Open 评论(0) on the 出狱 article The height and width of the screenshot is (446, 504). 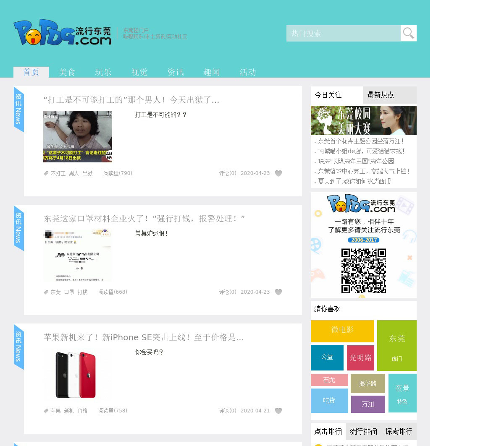tap(228, 173)
